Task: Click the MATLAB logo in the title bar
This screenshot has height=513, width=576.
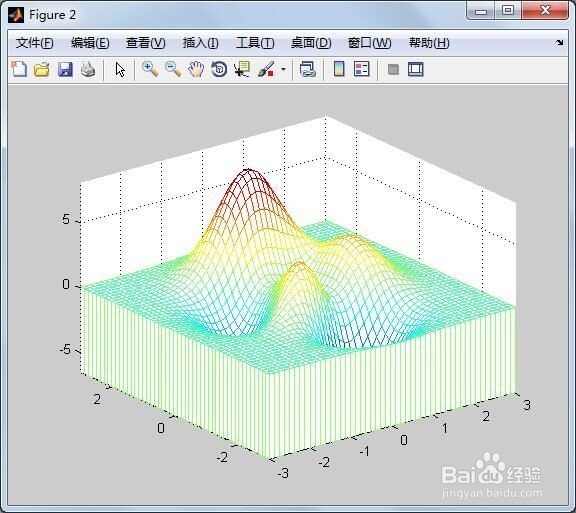Action: (x=16, y=15)
